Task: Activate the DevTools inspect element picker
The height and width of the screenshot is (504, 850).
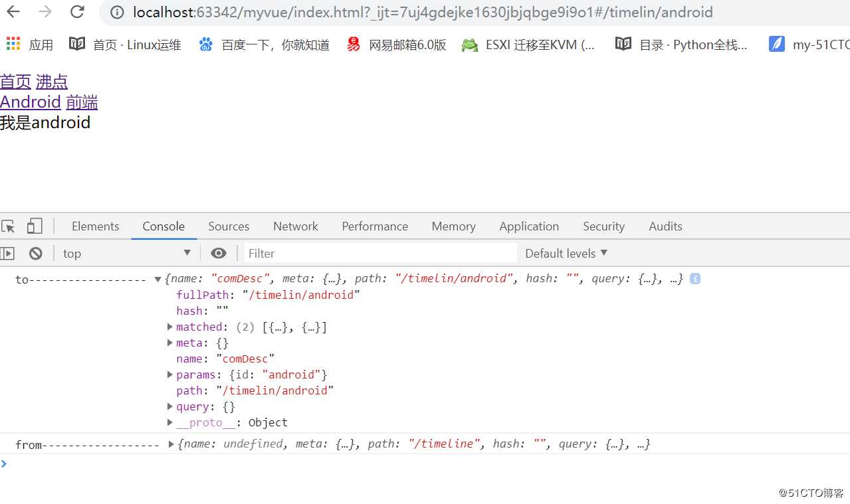Action: (8, 226)
